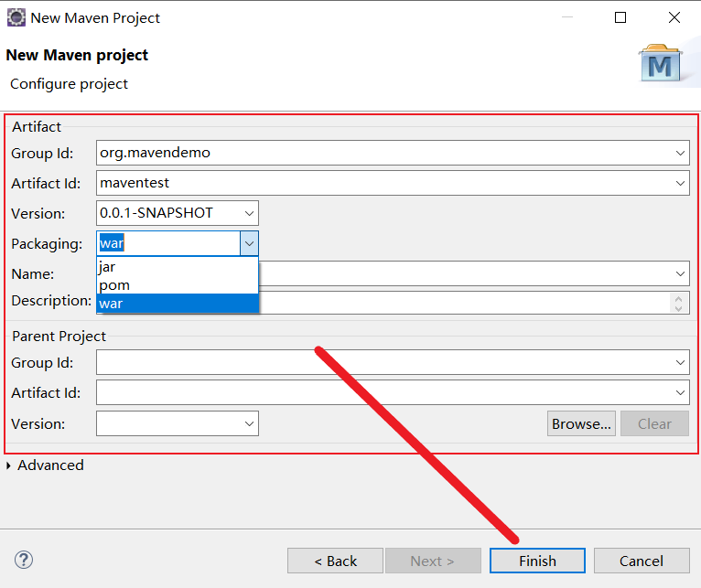Screen dimensions: 701x588
Task: Click the Description scroll down arrow
Action: [x=679, y=308]
